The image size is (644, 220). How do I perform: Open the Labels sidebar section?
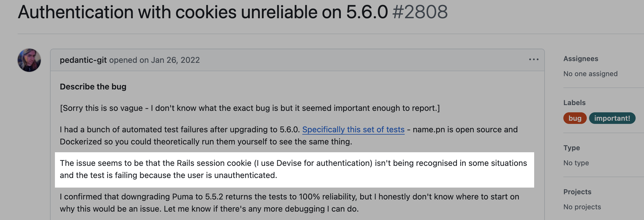[x=574, y=103]
